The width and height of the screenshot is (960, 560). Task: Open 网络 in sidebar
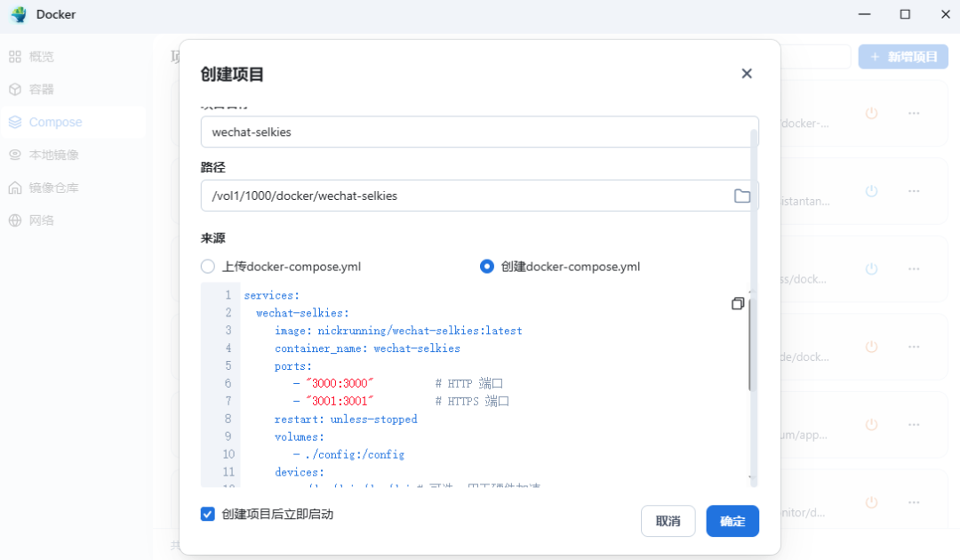pyautogui.click(x=74, y=220)
